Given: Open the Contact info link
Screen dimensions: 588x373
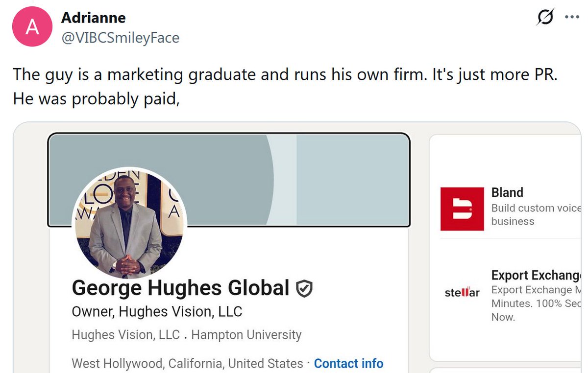Looking at the screenshot, I should [x=348, y=364].
